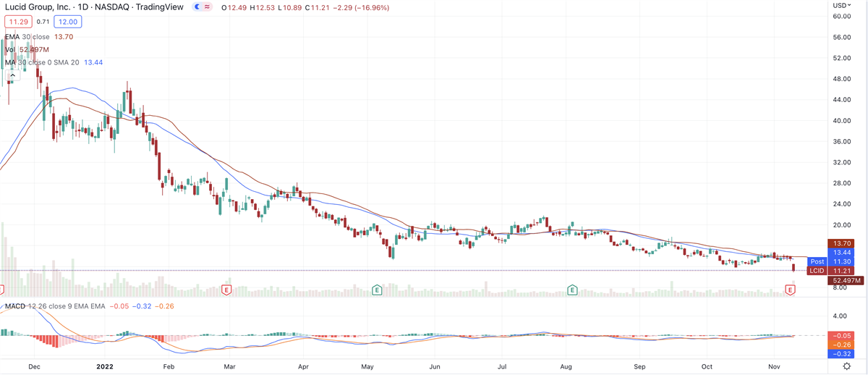The width and height of the screenshot is (868, 375).
Task: Click the LCID last price label
Action: [x=817, y=271]
